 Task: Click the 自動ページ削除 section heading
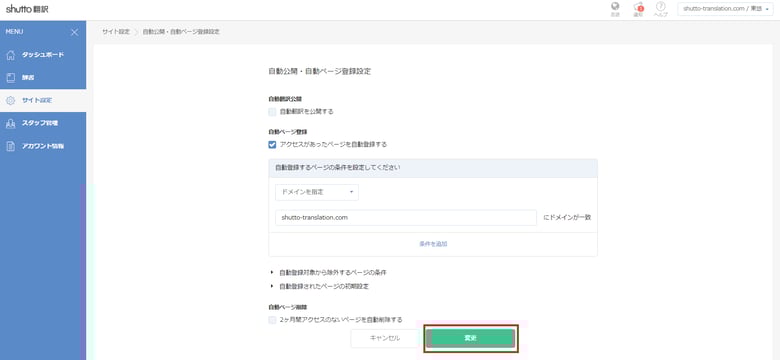click(288, 307)
